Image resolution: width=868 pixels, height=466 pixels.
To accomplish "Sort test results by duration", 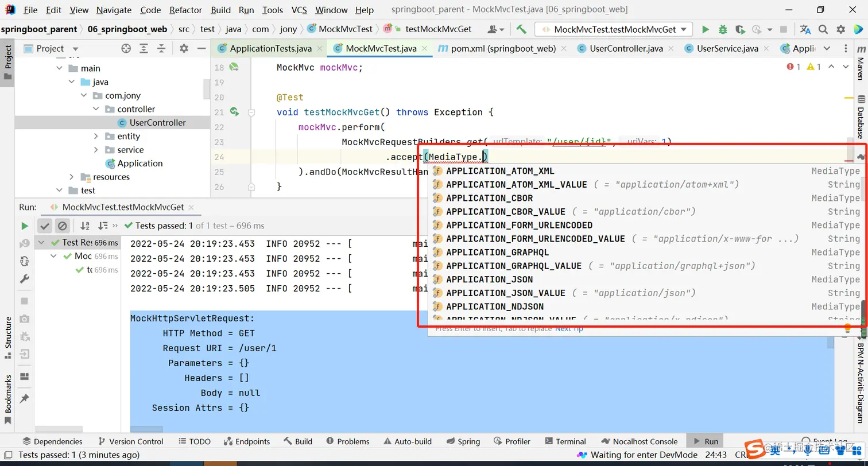I will click(x=103, y=226).
